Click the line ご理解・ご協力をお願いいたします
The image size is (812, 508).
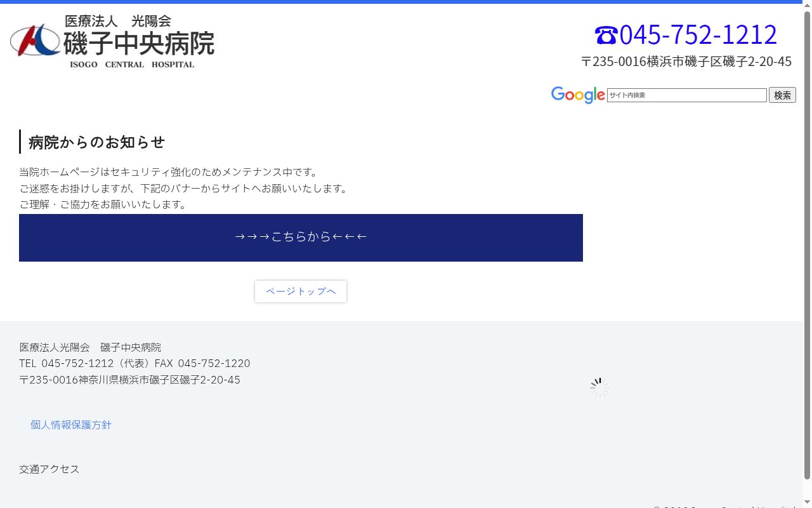103,204
